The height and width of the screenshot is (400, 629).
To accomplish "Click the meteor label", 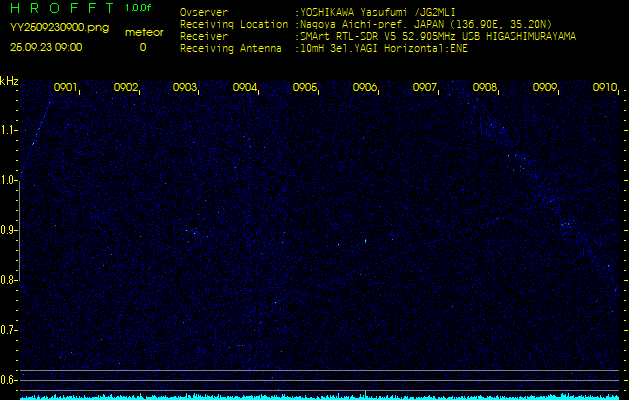I will (x=144, y=32).
